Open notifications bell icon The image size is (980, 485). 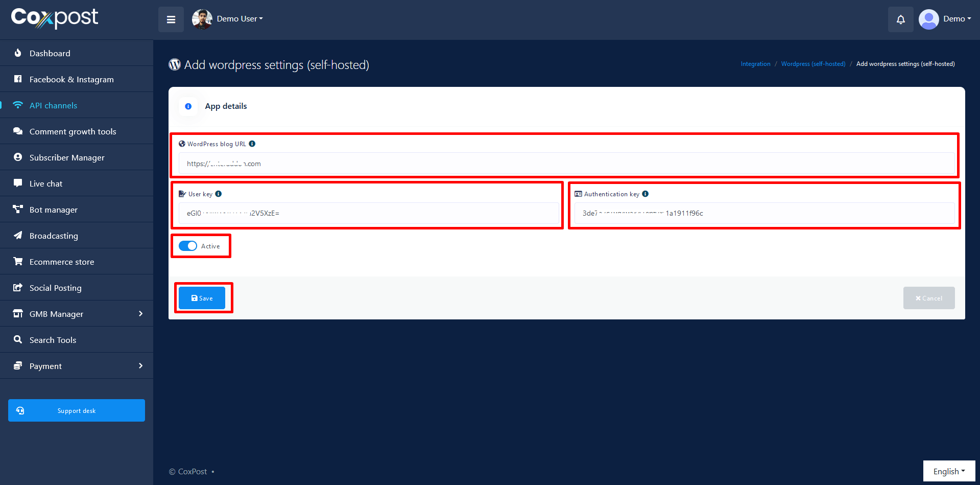900,19
